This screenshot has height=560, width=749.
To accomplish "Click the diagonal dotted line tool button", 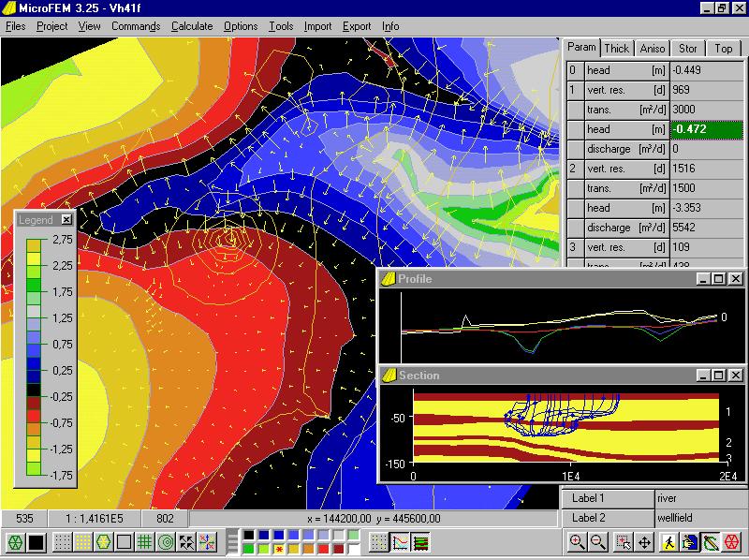I will pyautogui.click(x=378, y=542).
